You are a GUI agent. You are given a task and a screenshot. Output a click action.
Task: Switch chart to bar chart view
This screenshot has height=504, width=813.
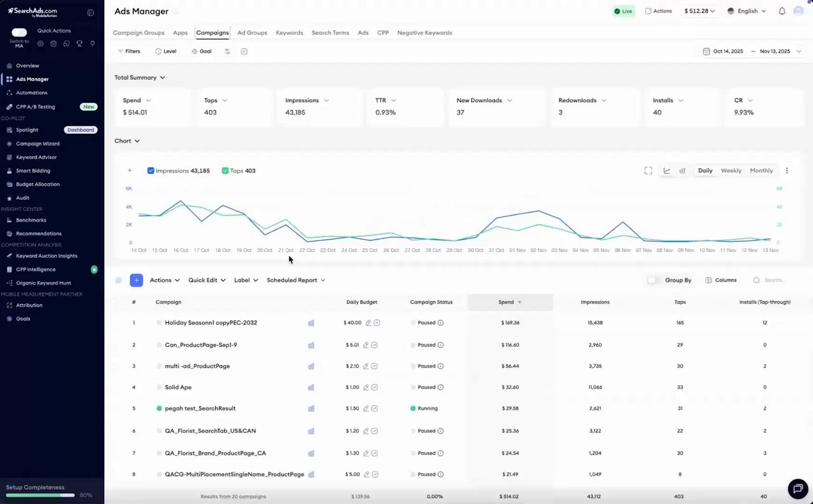coord(682,171)
